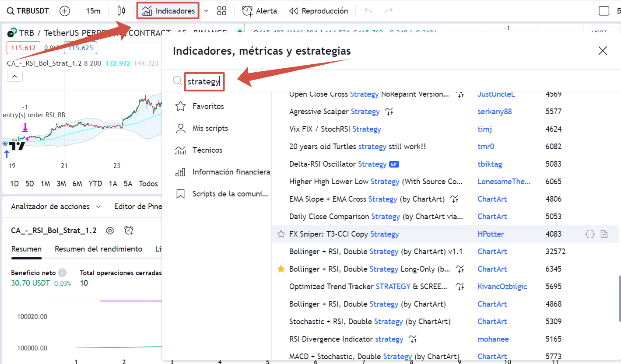The height and width of the screenshot is (364, 621).
Task: Click the redo arrow icon
Action: tap(389, 11)
